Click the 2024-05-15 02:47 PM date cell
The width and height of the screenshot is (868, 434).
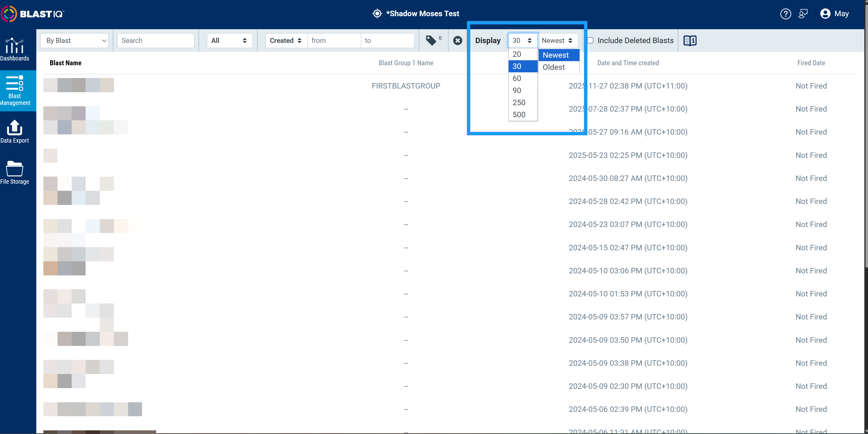628,248
